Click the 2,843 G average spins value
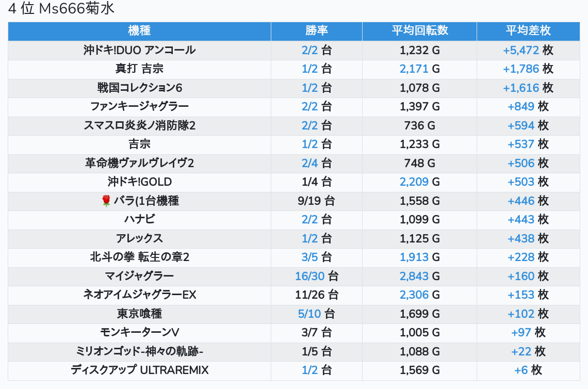The height and width of the screenshot is (389, 588). click(420, 277)
